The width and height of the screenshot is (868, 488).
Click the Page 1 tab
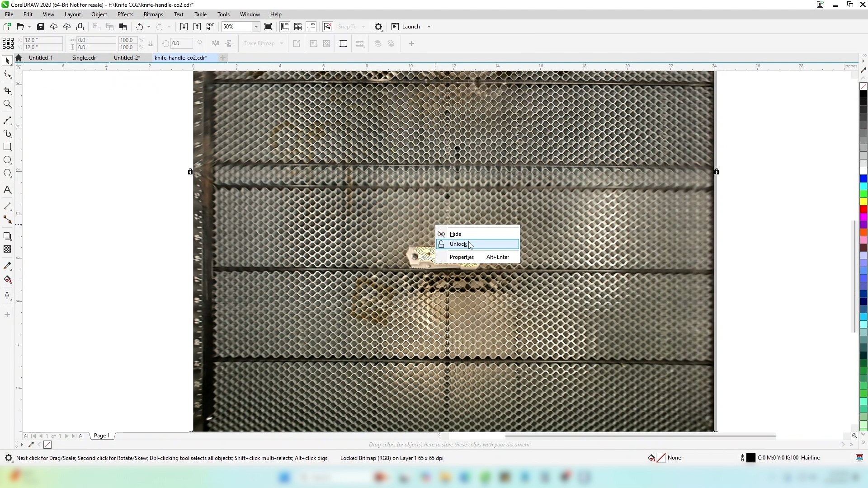coord(102,436)
